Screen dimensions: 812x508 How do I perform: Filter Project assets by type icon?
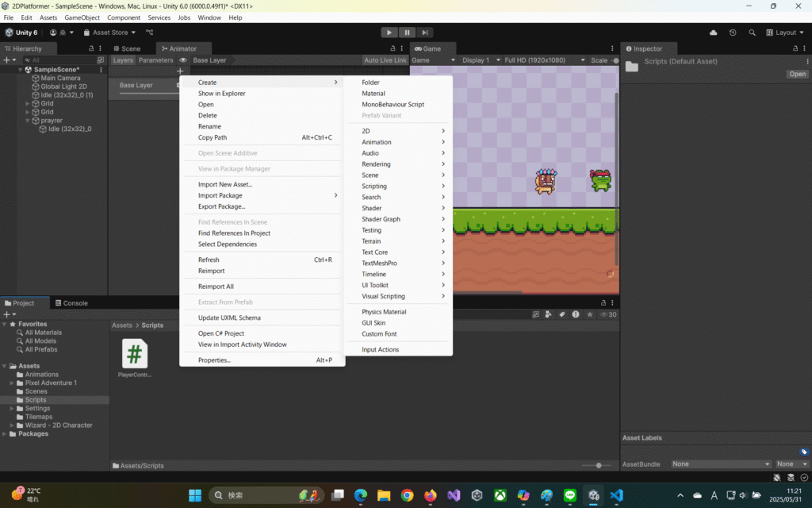(549, 314)
